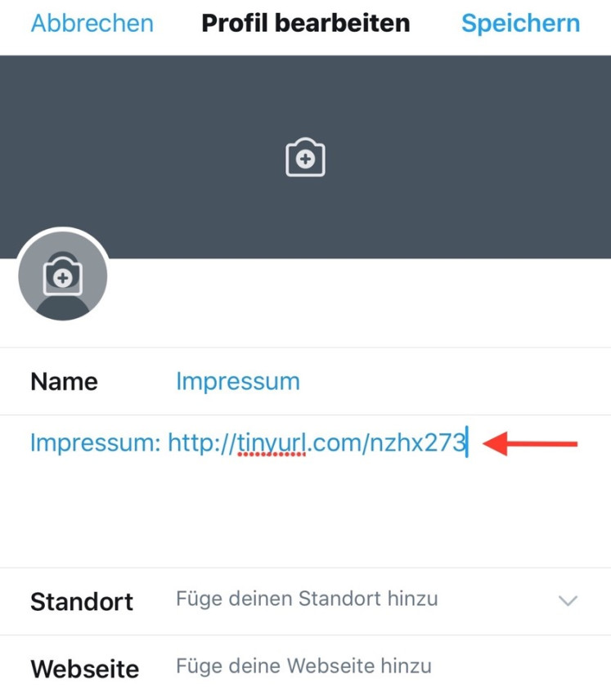The width and height of the screenshot is (611, 700).
Task: Click Abbrechen to cancel editing
Action: 92,23
